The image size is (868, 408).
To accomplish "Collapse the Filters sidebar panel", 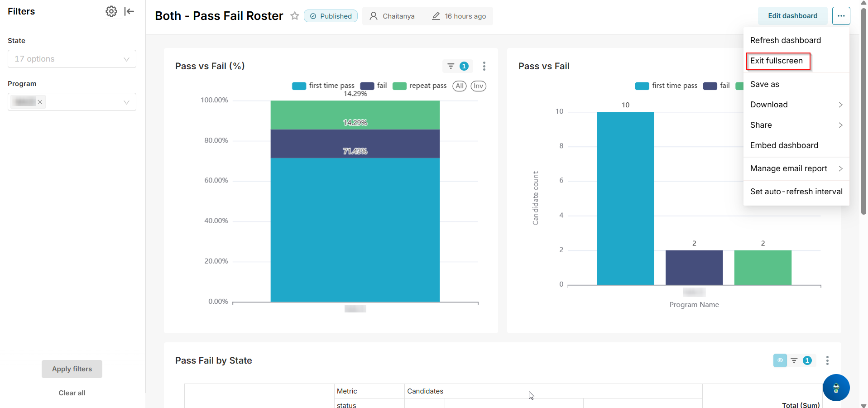I will pyautogui.click(x=129, y=11).
